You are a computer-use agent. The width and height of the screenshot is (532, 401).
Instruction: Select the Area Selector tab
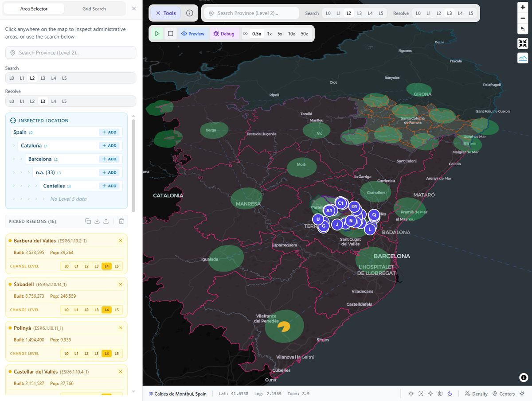[x=34, y=9]
